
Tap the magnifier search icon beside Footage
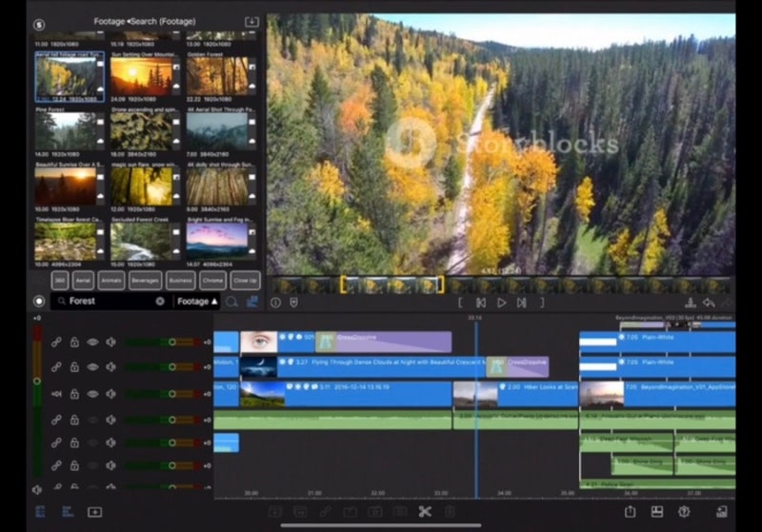tap(231, 302)
